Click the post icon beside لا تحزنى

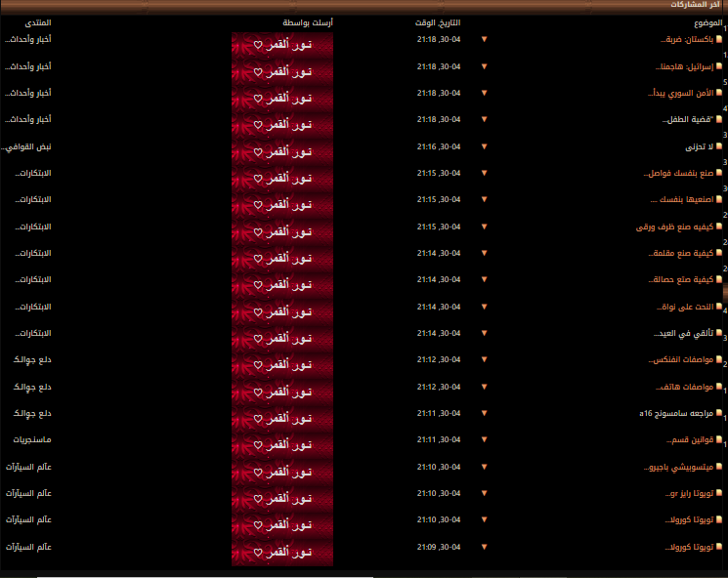(719, 146)
